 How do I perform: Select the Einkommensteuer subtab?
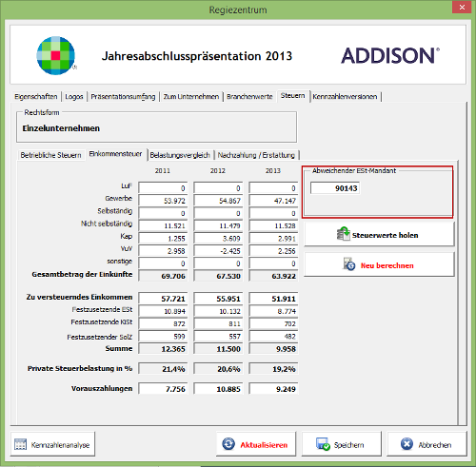[115, 154]
